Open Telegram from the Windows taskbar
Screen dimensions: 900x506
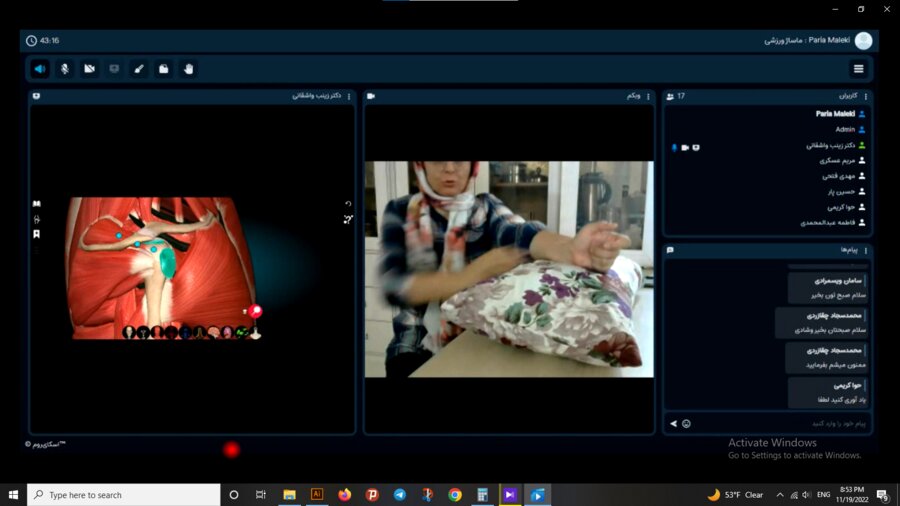pyautogui.click(x=400, y=495)
